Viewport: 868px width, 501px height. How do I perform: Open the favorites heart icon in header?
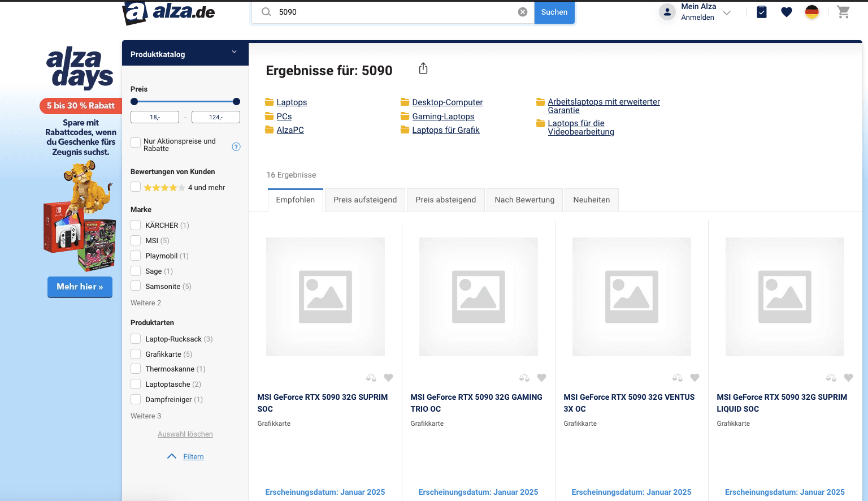coord(787,12)
